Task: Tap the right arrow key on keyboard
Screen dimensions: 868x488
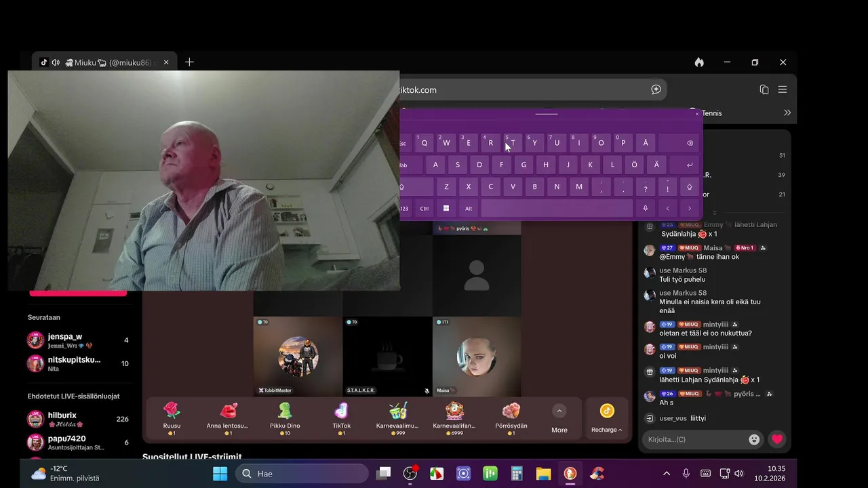Action: pyautogui.click(x=690, y=208)
